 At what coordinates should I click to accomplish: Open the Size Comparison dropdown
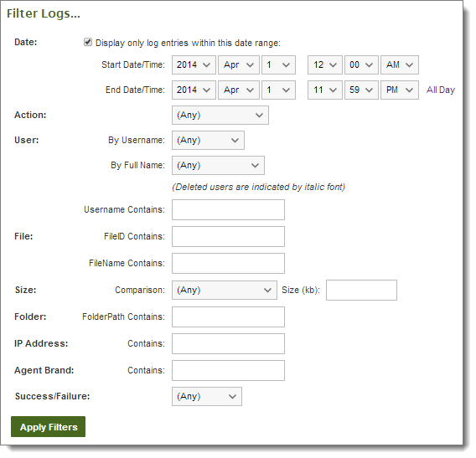pyautogui.click(x=225, y=291)
